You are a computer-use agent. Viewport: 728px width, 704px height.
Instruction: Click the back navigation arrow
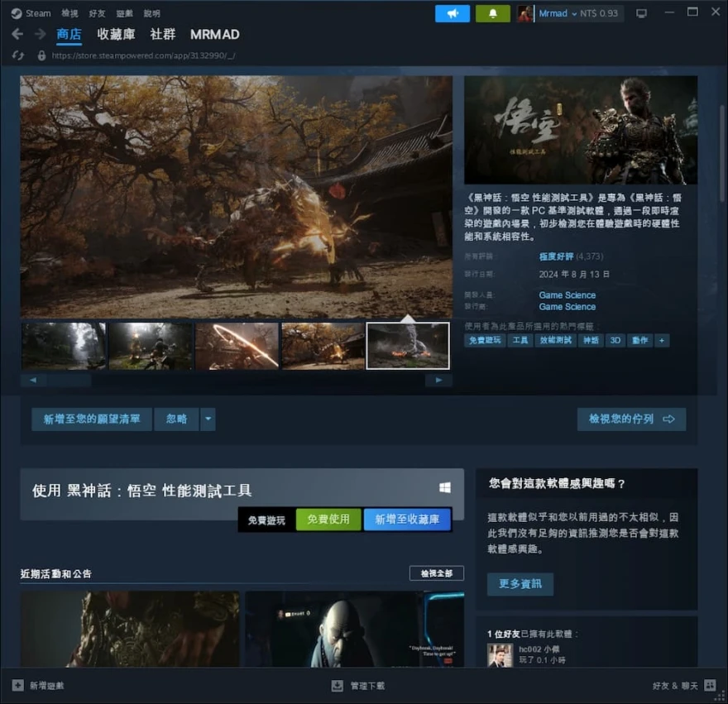(x=17, y=34)
